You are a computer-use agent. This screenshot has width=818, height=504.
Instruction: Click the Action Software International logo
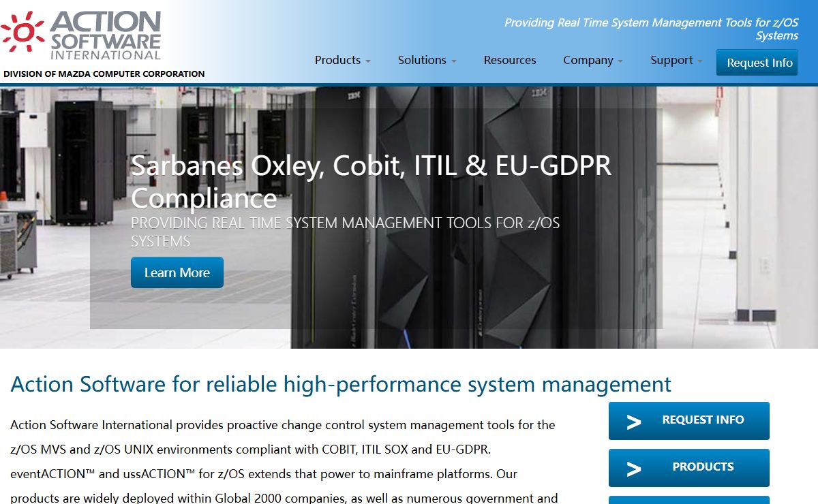[81, 35]
